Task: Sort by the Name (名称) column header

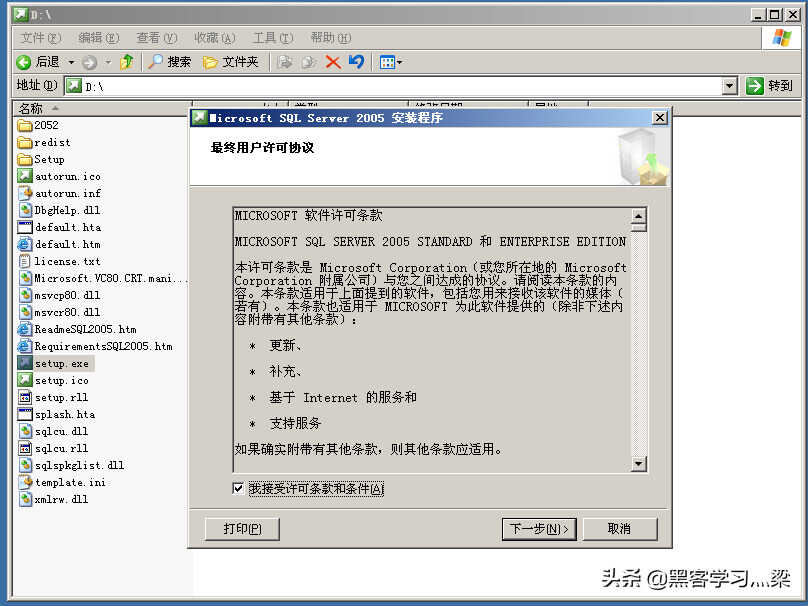Action: (x=102, y=108)
